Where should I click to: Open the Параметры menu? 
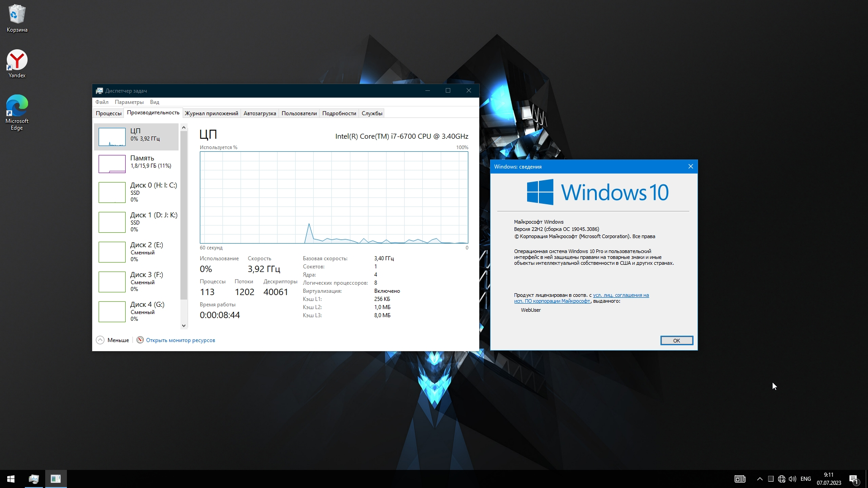129,102
